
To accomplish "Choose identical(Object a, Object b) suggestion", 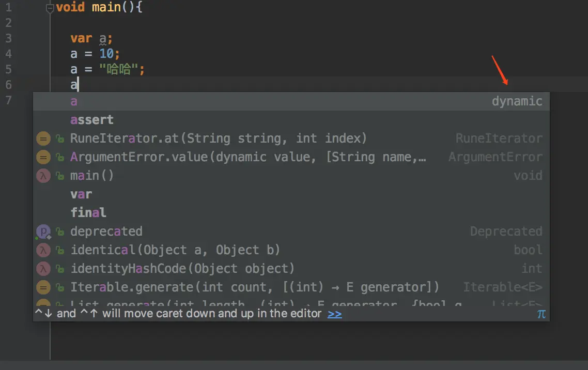I will click(291, 250).
